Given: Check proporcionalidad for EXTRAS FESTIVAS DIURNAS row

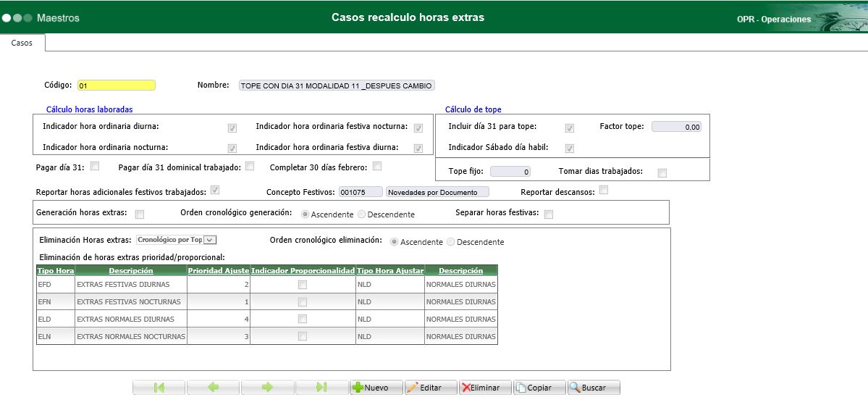Looking at the screenshot, I should [303, 285].
